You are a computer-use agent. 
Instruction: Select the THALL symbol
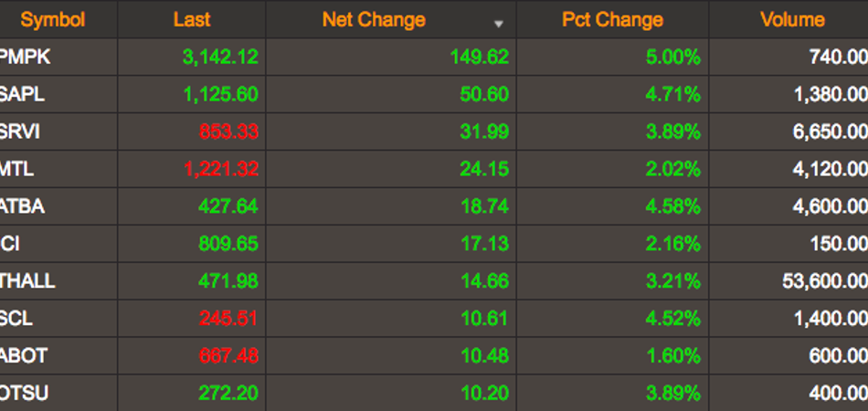coord(27,281)
